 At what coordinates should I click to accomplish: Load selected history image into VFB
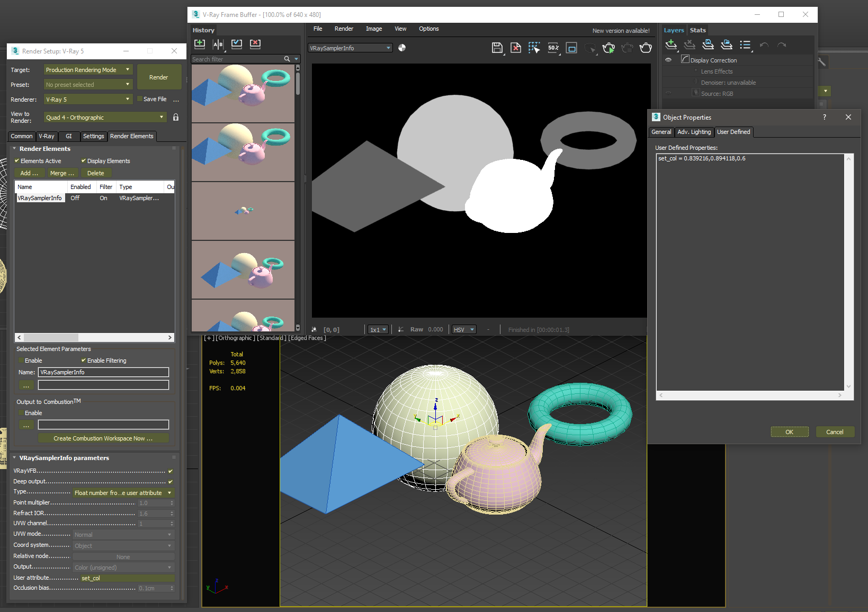[237, 44]
